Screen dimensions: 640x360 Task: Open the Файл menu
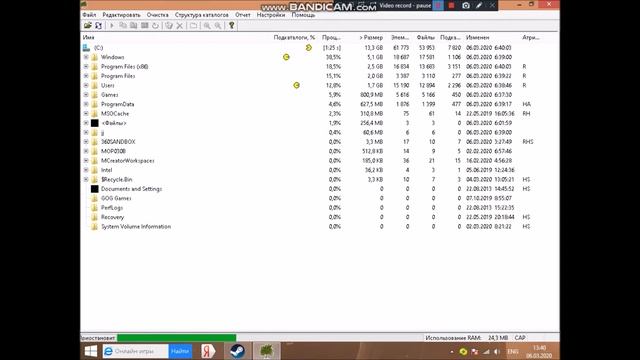click(x=89, y=15)
